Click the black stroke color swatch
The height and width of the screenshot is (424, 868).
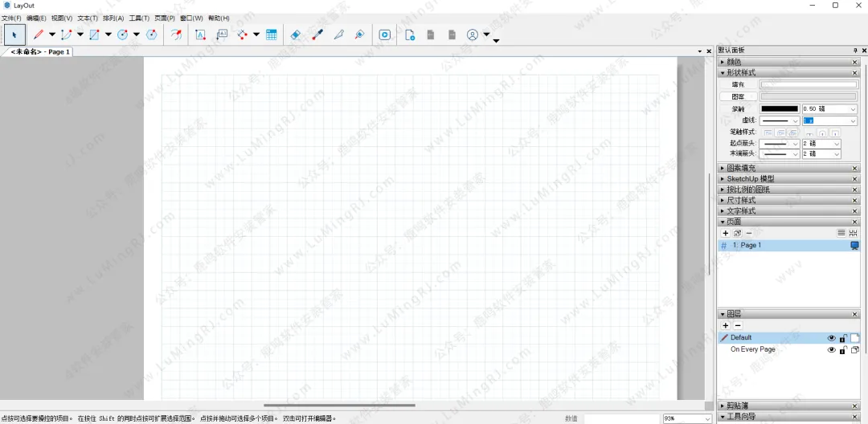click(x=779, y=108)
